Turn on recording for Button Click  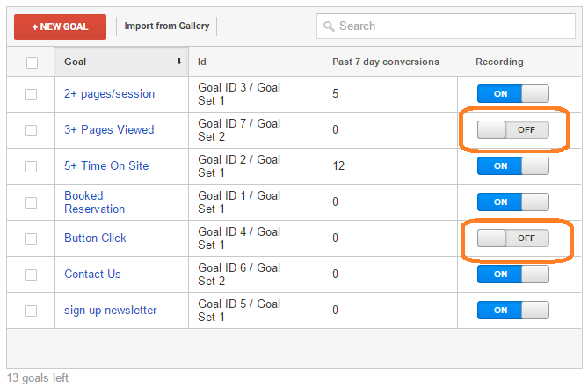[x=513, y=238]
